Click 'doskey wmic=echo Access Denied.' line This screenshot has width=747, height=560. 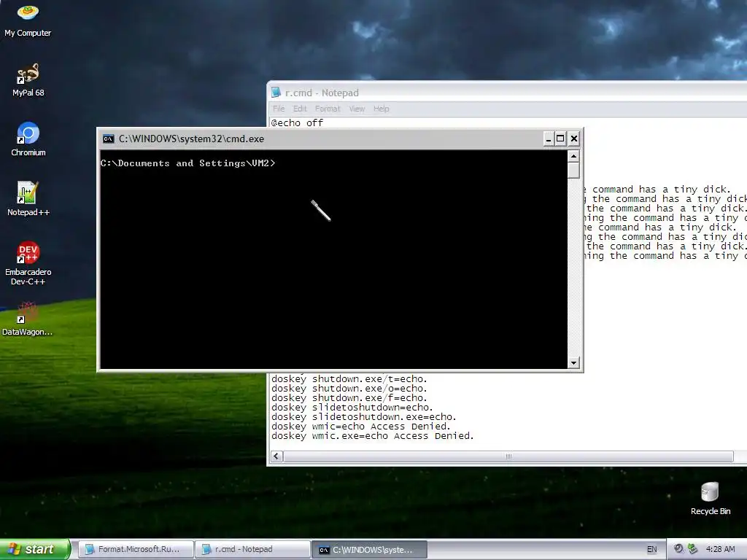click(x=361, y=427)
